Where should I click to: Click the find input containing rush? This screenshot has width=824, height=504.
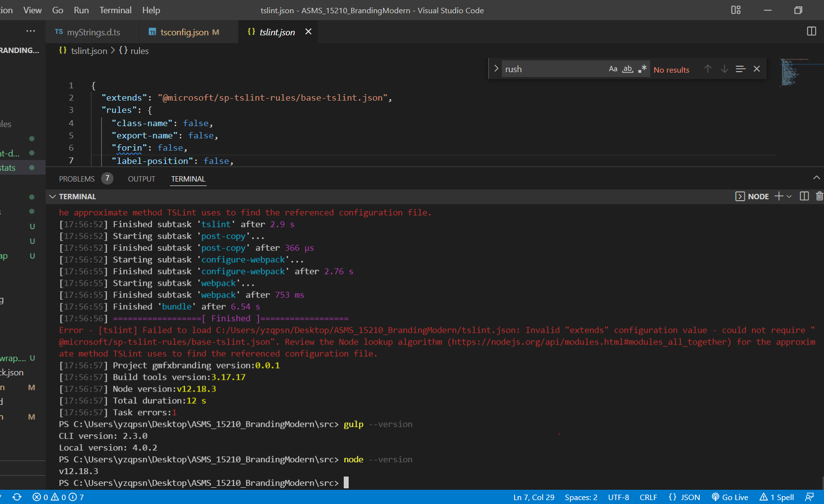tap(555, 69)
